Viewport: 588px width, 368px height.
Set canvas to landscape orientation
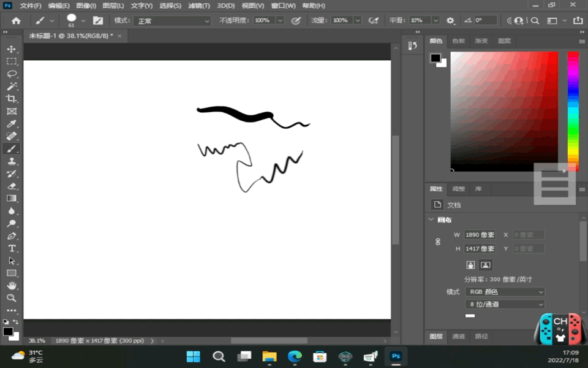click(x=486, y=265)
